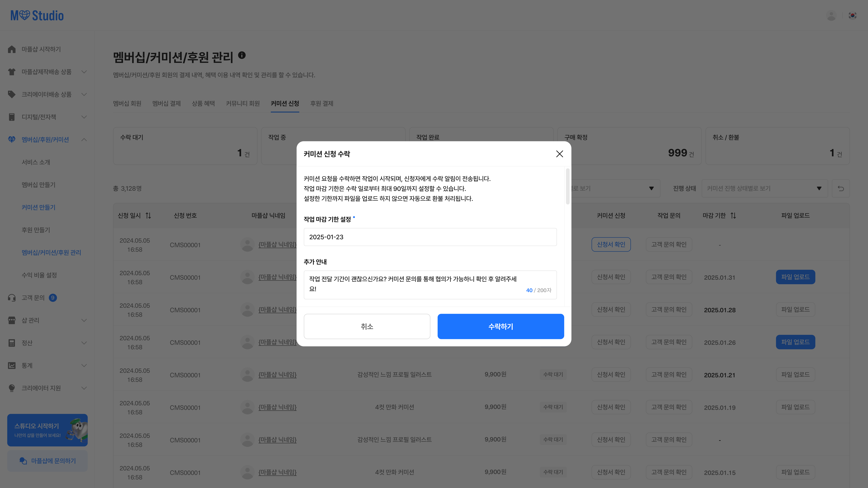Click the chart icon for 통계
This screenshot has height=488, width=868.
tap(12, 365)
